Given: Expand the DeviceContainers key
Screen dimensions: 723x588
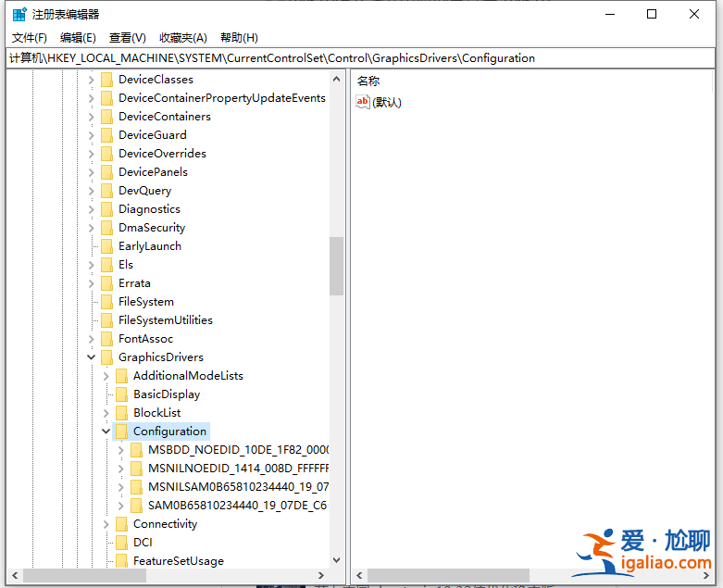Looking at the screenshot, I should 92,117.
